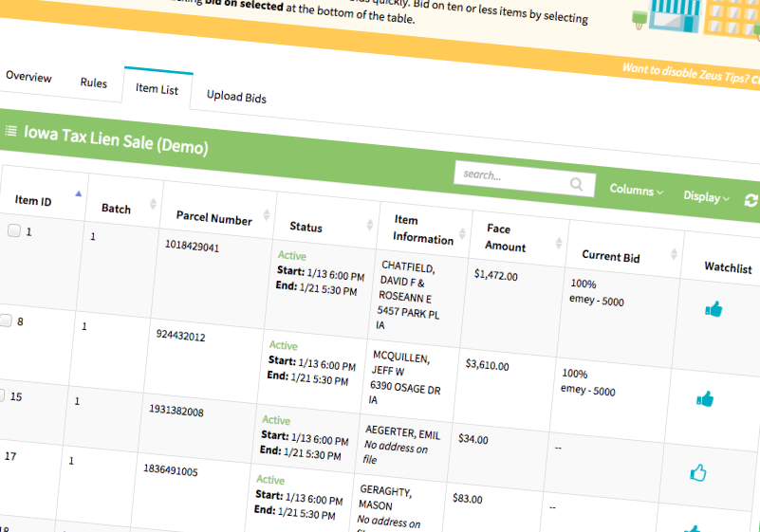The image size is (760, 532).
Task: Click the list icon beside Iowa Tax Lien Sale
Action: pos(10,130)
